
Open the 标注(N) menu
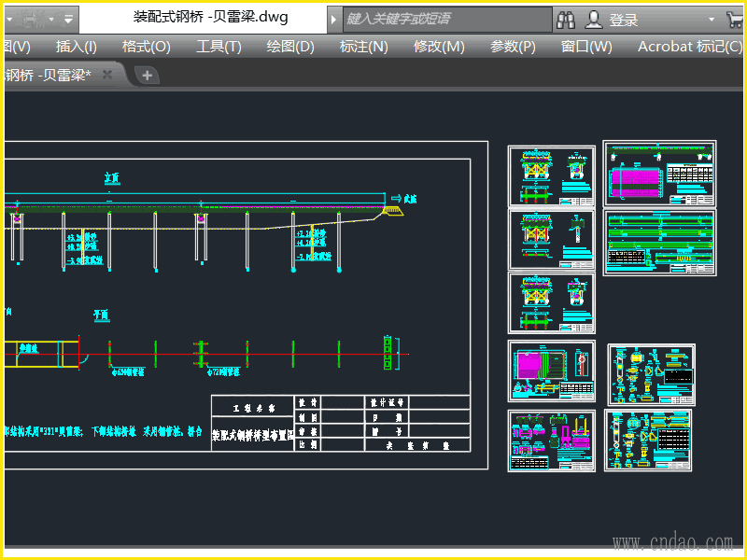[363, 47]
